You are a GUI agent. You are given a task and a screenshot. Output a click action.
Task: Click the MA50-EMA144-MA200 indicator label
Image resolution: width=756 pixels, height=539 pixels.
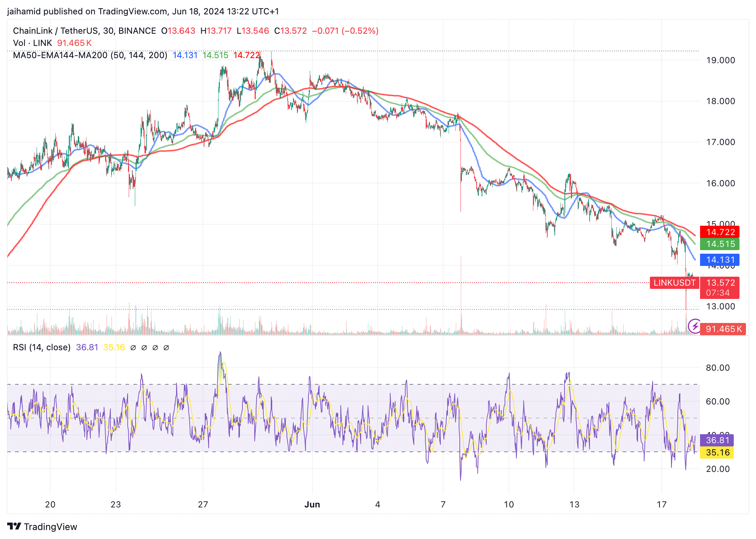[90, 55]
